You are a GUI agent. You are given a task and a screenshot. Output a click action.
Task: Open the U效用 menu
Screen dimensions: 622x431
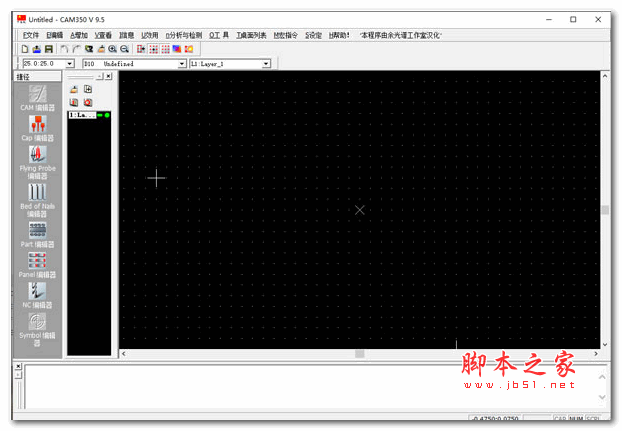coord(150,35)
